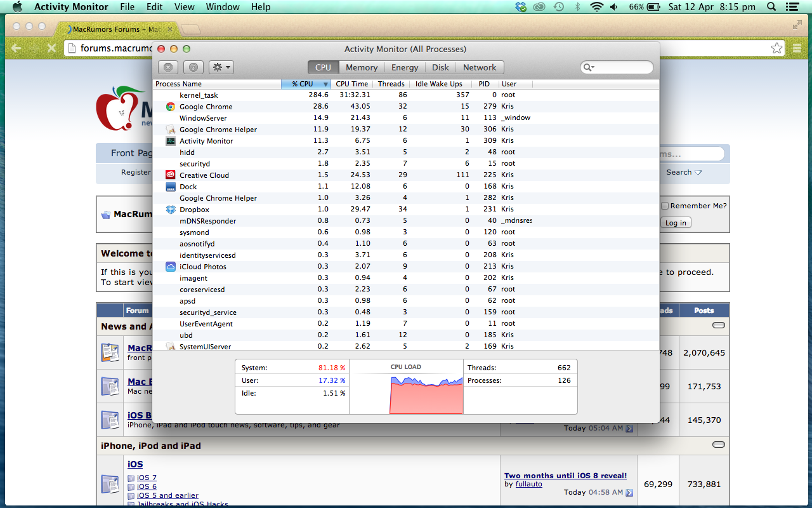812x508 pixels.
Task: Click the Dropbox menu bar icon
Action: click(x=521, y=7)
